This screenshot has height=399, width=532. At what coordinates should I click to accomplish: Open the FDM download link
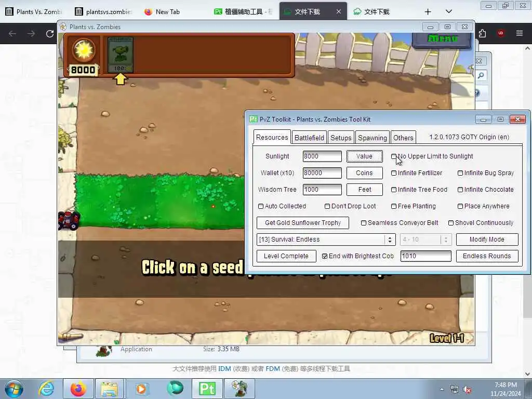272,369
